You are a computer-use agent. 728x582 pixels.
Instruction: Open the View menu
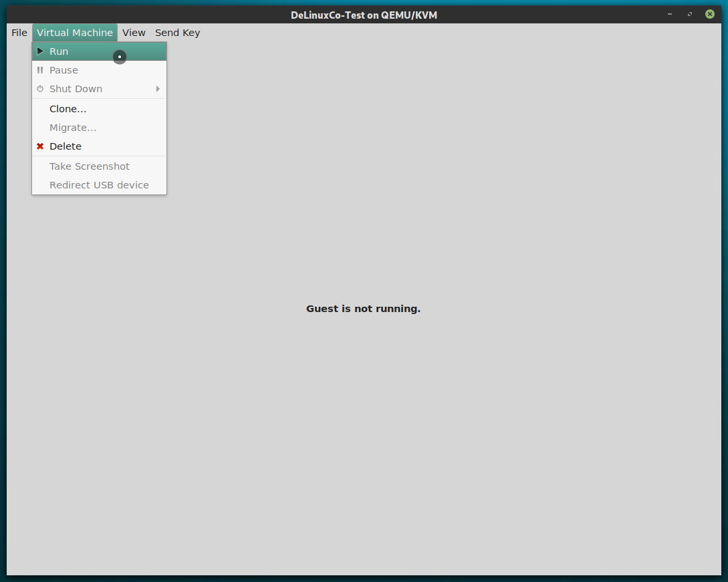(x=134, y=33)
